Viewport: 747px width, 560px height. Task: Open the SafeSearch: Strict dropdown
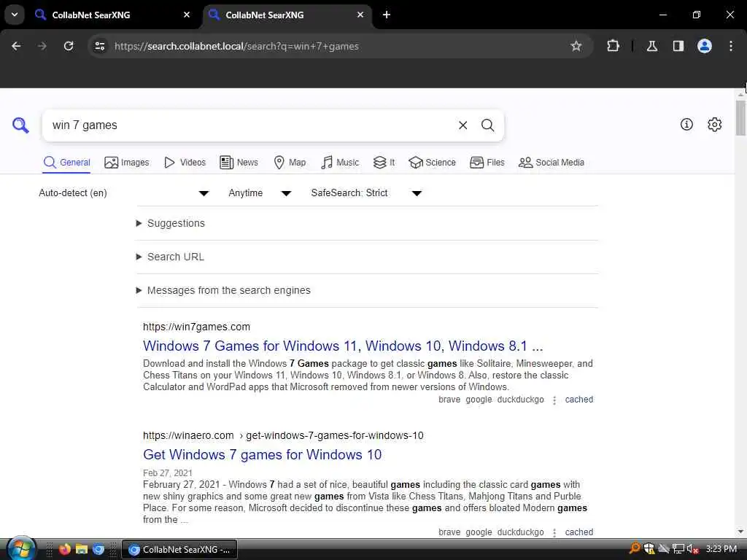point(366,192)
